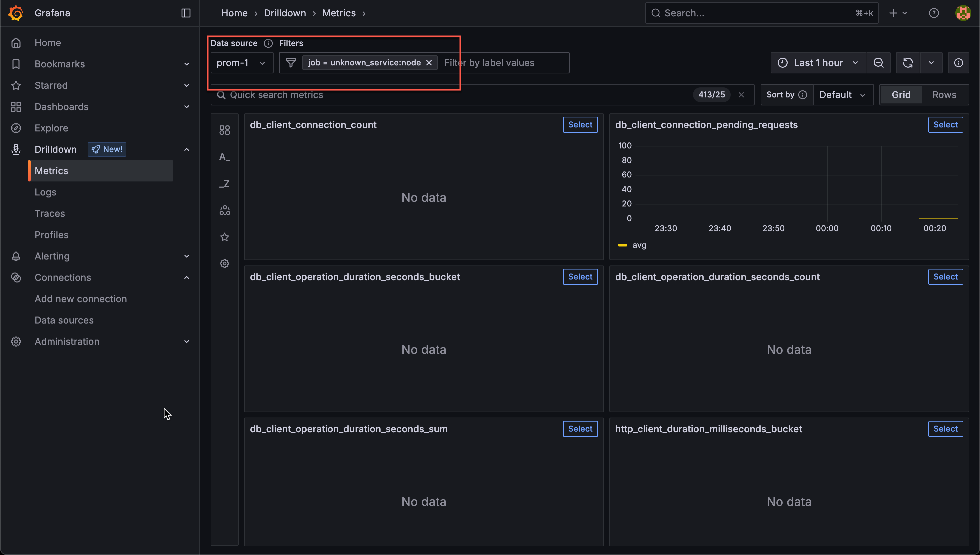The width and height of the screenshot is (980, 555).
Task: Click the Data source info icon
Action: click(268, 43)
